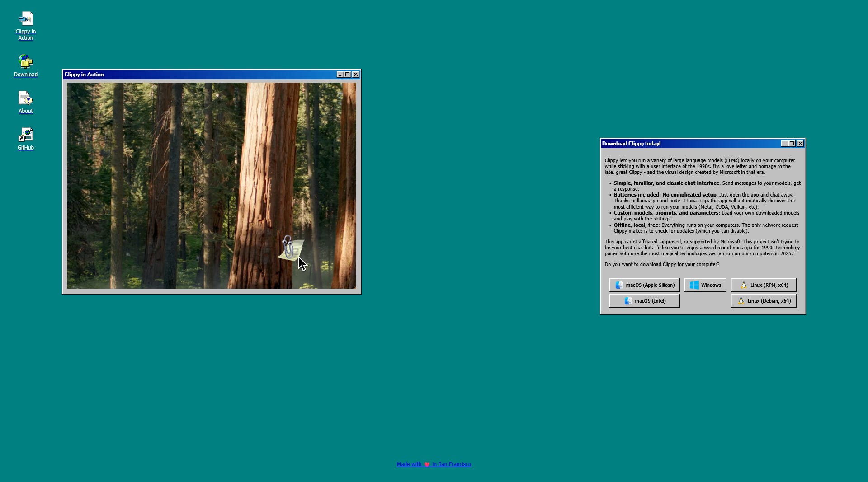Click the 'Do you want to download Clippy' question text
868x482 pixels.
click(x=662, y=264)
